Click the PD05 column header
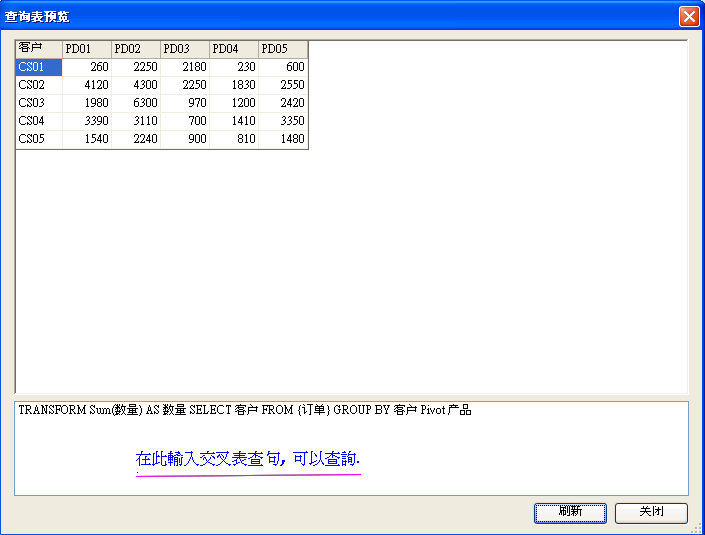 click(x=282, y=49)
